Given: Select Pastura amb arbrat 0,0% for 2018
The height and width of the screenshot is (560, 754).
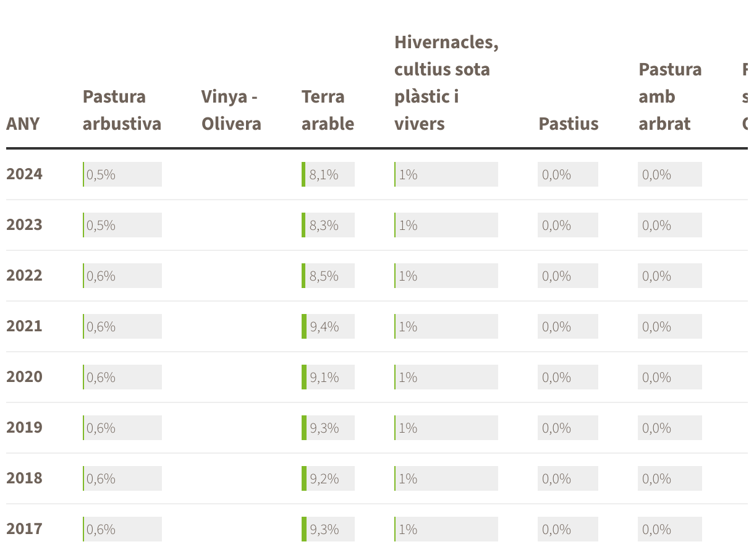Looking at the screenshot, I should (x=670, y=478).
